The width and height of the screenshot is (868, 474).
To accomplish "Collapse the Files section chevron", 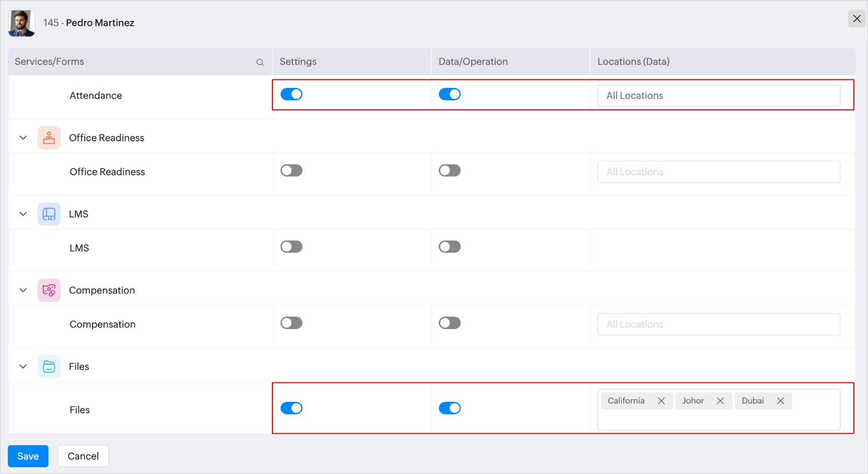I will pos(23,367).
